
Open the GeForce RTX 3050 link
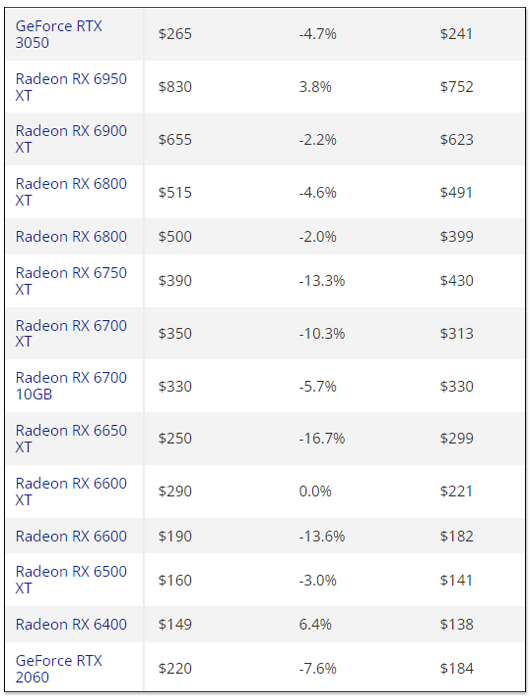59,34
